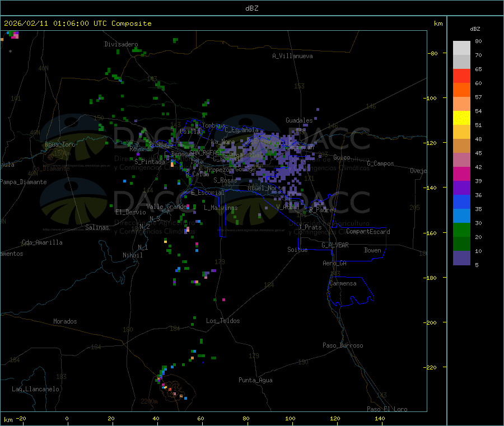Click the '140' x-axis tick label
The height and width of the screenshot is (426, 504).
point(380,418)
